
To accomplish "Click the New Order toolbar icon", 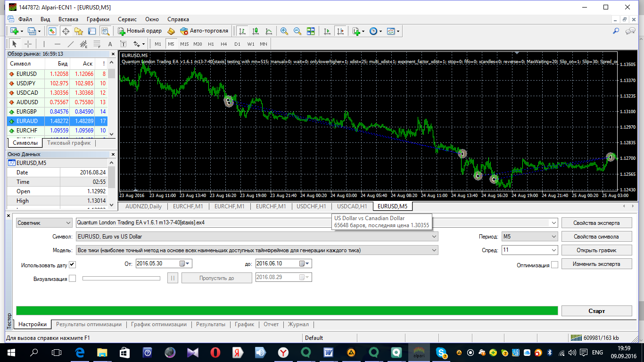I will pyautogui.click(x=140, y=31).
